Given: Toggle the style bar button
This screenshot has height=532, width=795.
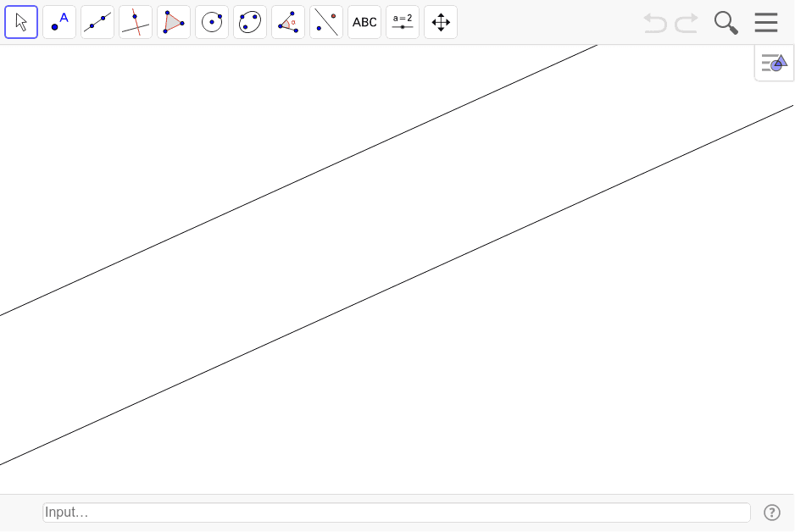Looking at the screenshot, I should pos(774,63).
